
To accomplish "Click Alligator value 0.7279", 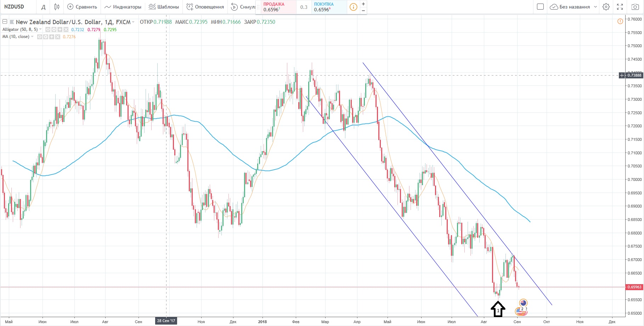I will pos(94,30).
